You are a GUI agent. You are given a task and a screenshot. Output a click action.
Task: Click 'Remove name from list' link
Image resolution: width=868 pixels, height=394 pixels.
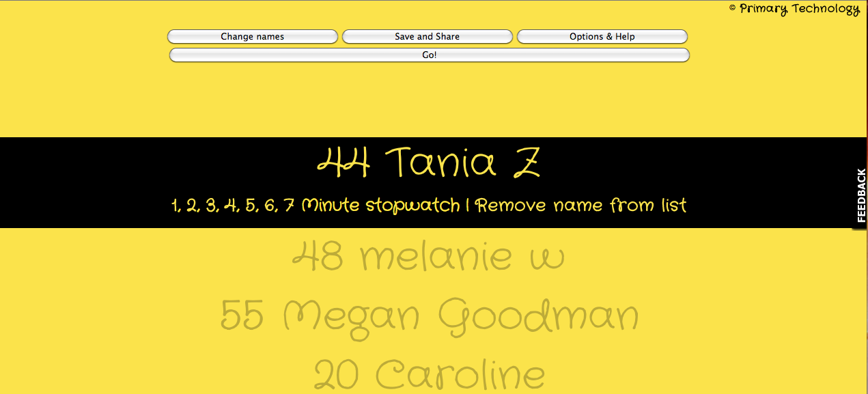[x=581, y=206]
